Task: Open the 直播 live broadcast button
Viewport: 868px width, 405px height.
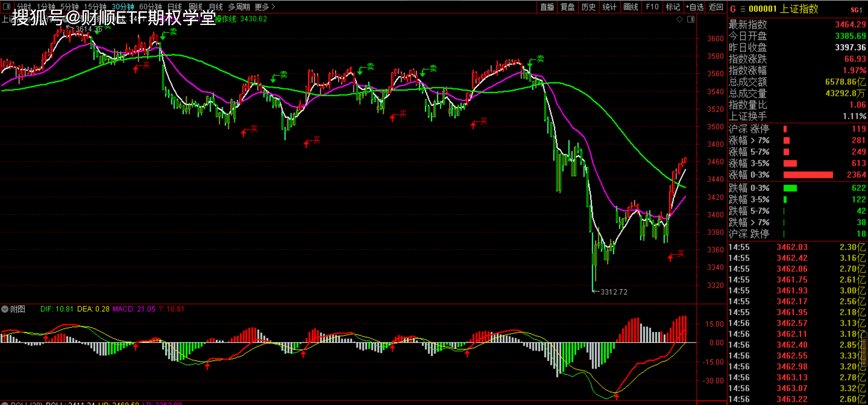Action: pyautogui.click(x=547, y=7)
